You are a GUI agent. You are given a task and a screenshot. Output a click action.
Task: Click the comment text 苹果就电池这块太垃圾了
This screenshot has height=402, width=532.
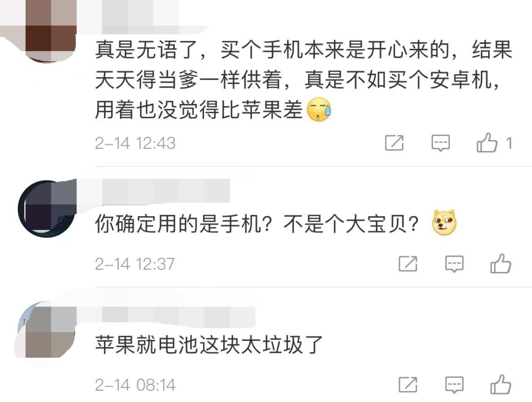coord(209,345)
